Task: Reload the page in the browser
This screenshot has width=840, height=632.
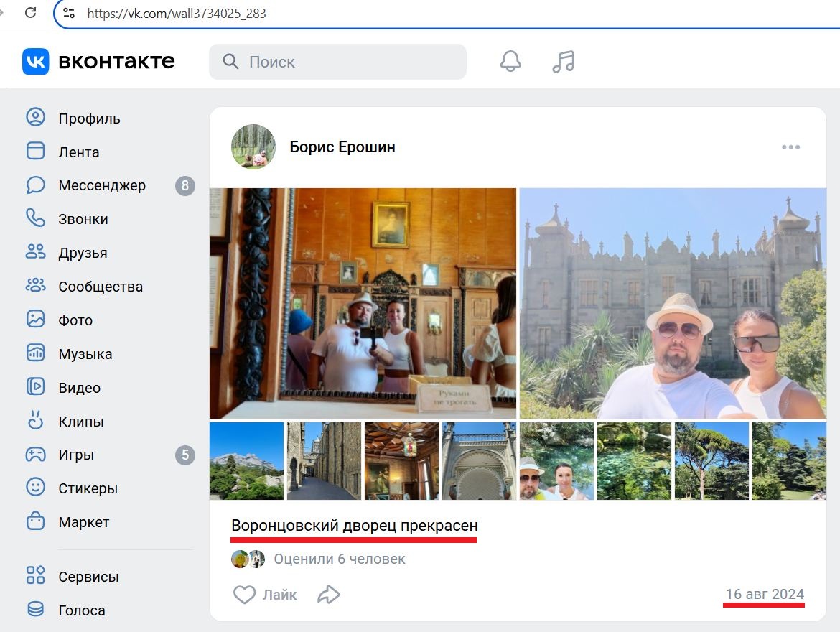Action: (29, 12)
